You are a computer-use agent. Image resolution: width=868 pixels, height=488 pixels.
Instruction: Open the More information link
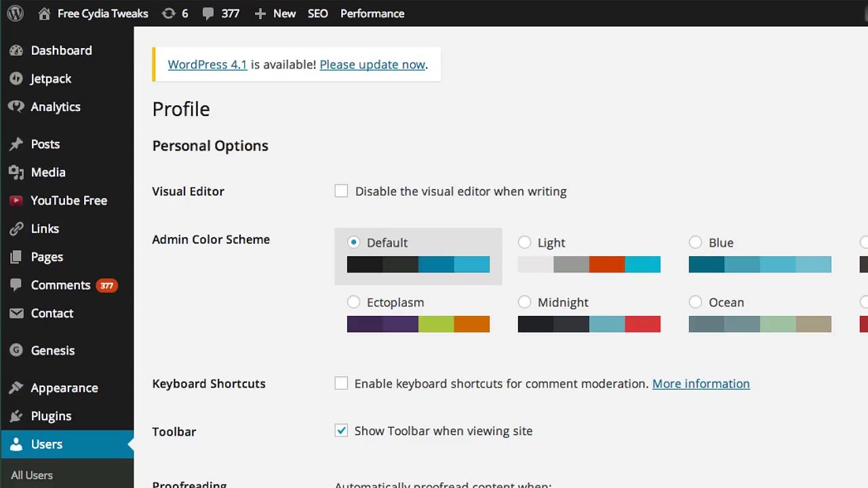[x=701, y=384]
